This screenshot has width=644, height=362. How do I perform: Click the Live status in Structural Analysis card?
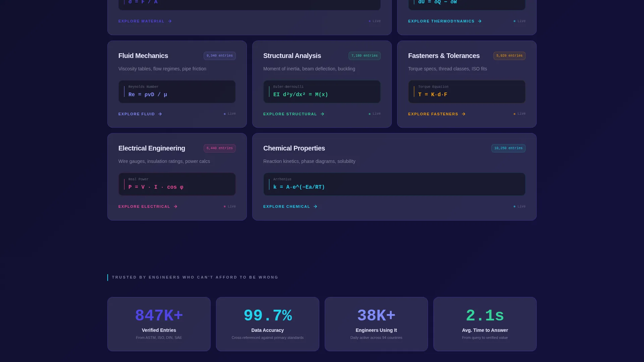375,114
